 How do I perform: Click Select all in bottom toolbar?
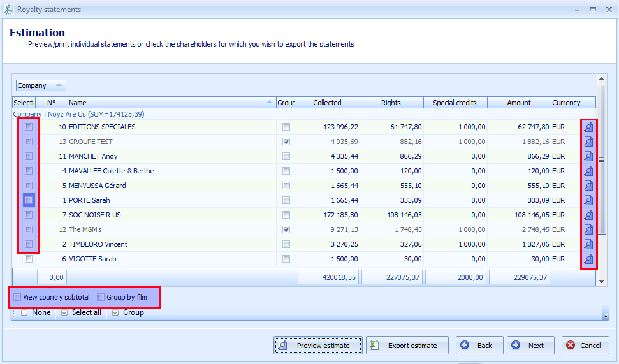click(82, 312)
